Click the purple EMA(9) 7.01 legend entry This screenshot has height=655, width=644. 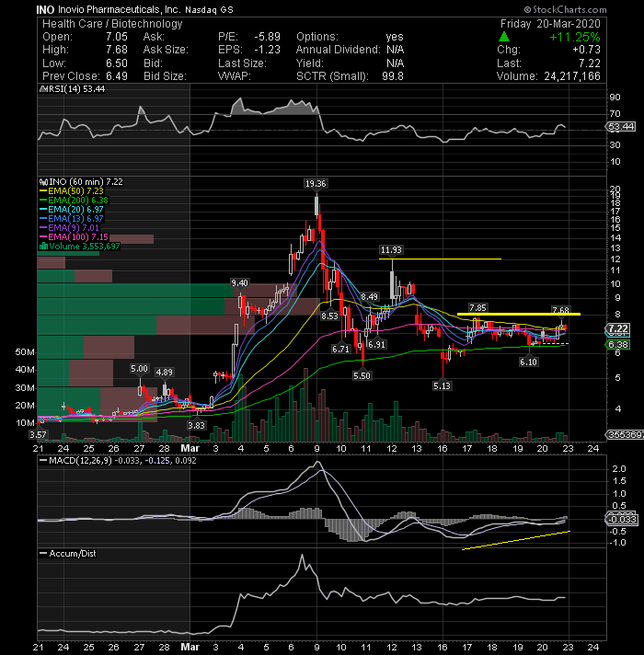pyautogui.click(x=69, y=227)
